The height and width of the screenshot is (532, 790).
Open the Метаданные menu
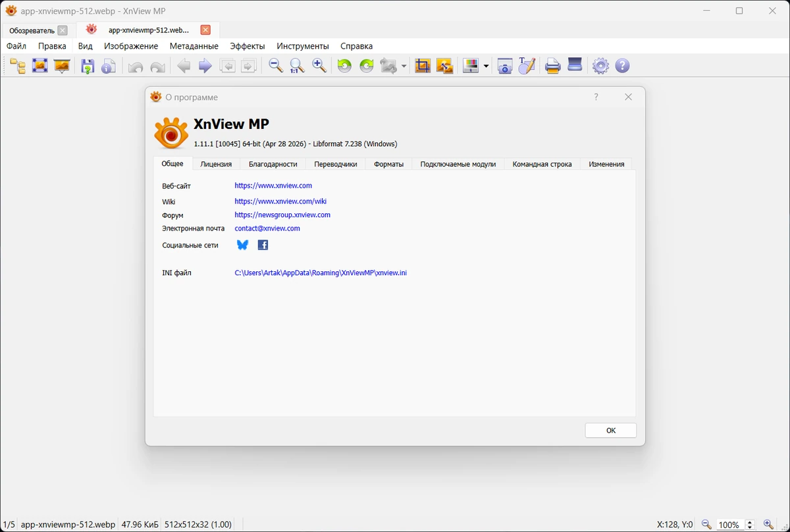(194, 46)
